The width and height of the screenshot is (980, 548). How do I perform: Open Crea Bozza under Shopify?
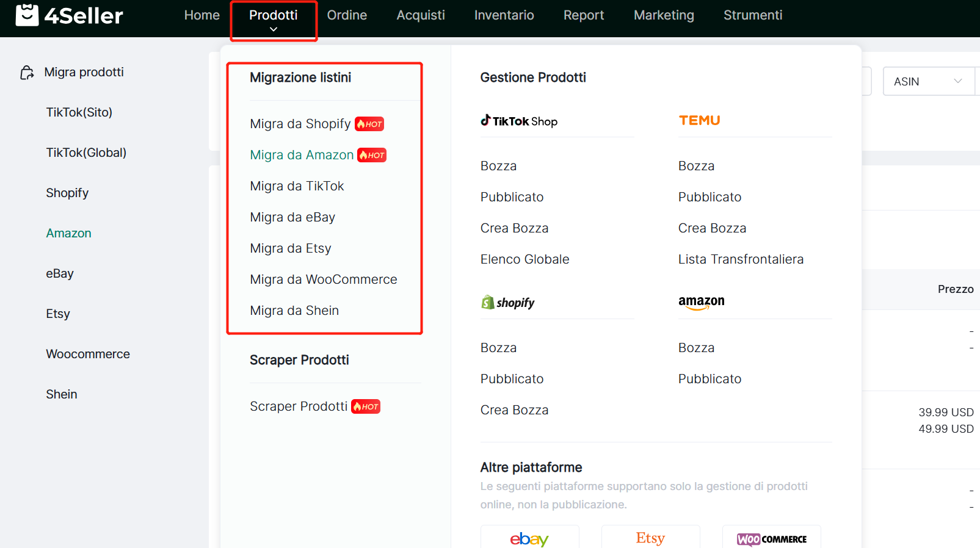tap(514, 410)
